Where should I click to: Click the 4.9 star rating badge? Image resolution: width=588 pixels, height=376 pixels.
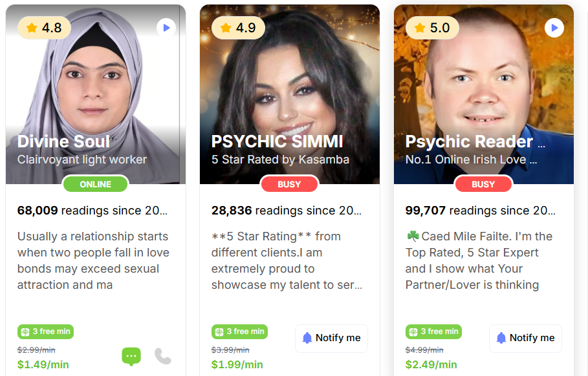point(238,28)
